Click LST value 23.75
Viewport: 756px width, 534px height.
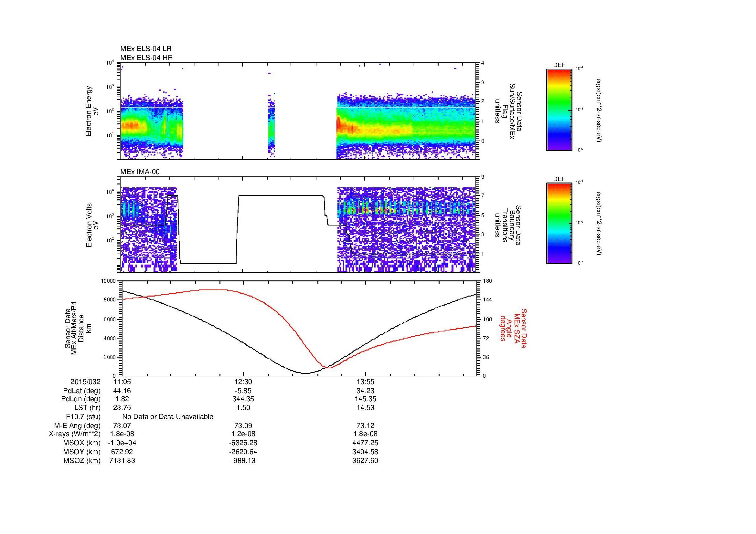[122, 408]
